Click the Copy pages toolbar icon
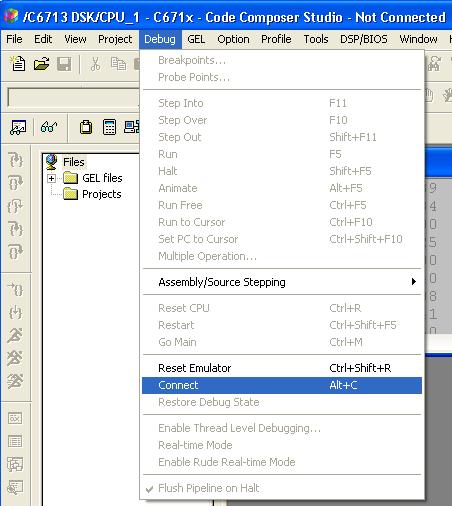This screenshot has width=452, height=506. tap(118, 64)
